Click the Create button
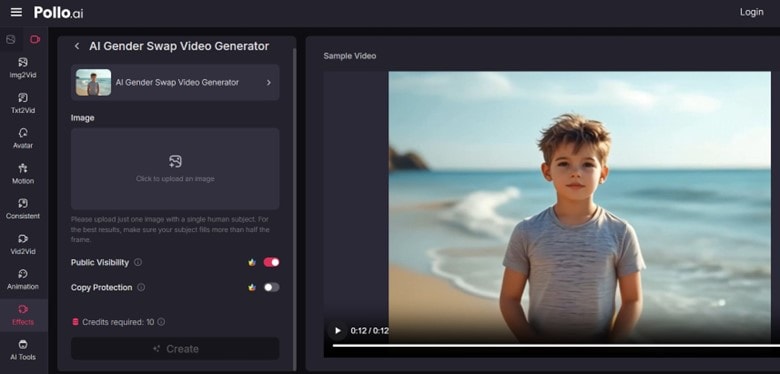This screenshot has height=374, width=780. click(175, 349)
